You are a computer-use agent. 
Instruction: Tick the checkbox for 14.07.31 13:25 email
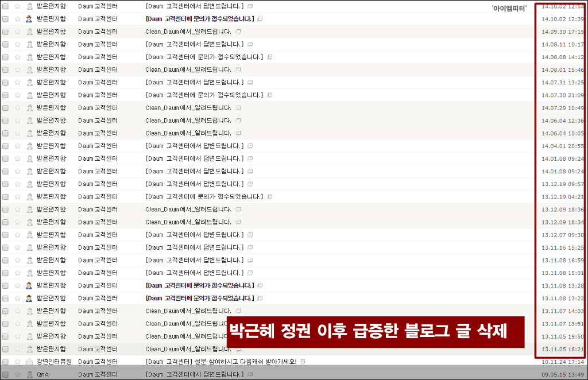click(x=6, y=83)
